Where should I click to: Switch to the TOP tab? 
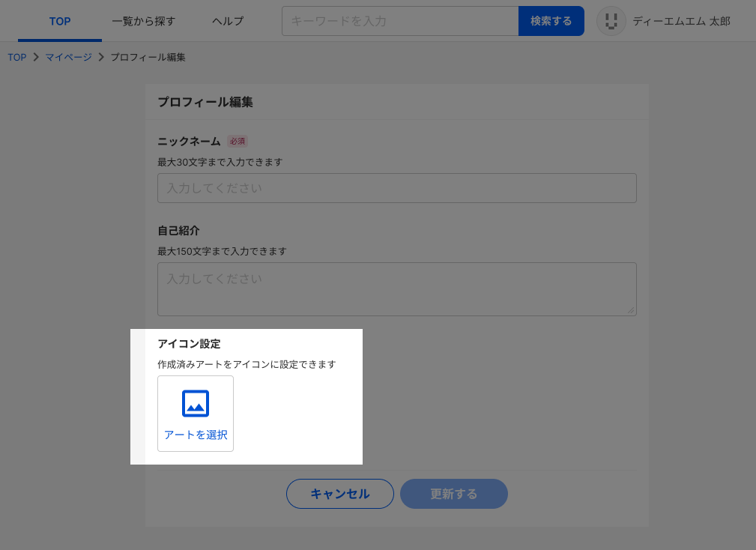[60, 21]
